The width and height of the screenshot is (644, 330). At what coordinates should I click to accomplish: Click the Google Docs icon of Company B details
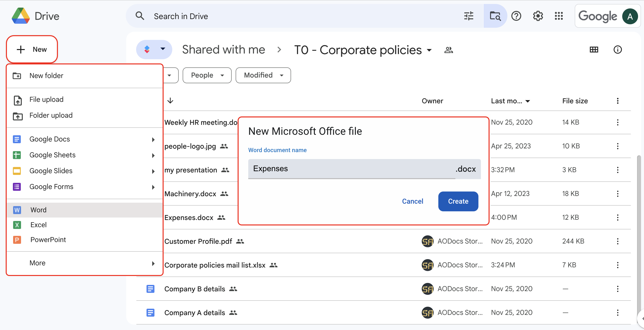click(x=150, y=289)
